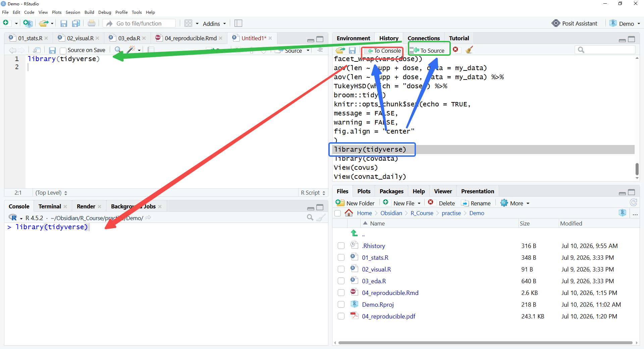Check the box next to 01_stats.R
The width and height of the screenshot is (644, 349).
pos(341,257)
